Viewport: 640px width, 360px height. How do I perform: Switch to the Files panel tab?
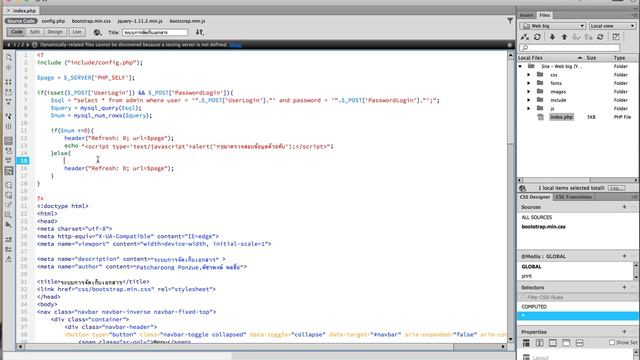(544, 15)
